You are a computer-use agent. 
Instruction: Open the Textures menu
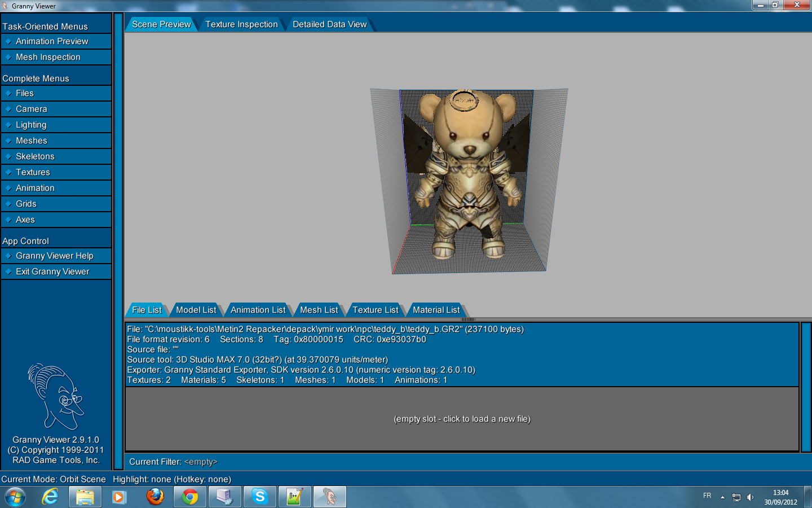[56, 172]
